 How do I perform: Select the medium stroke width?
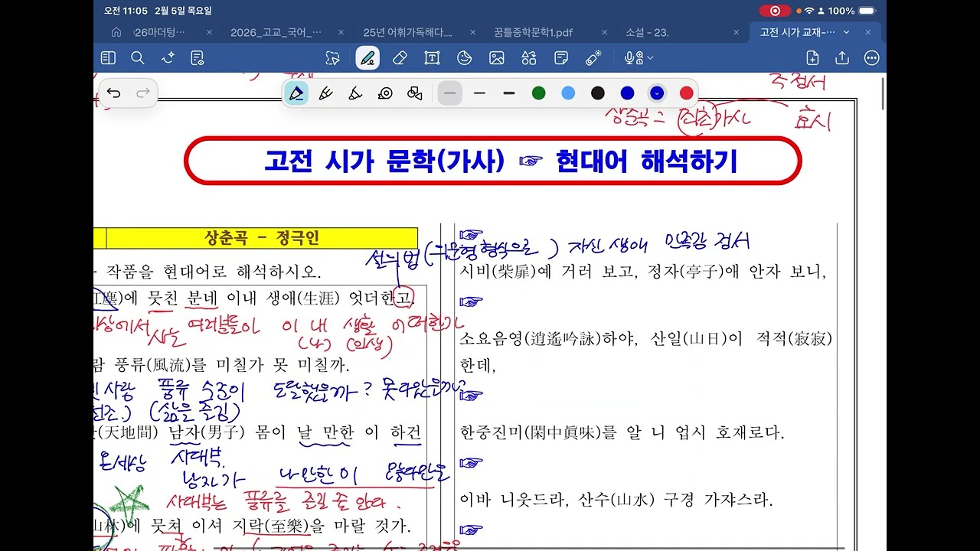point(479,93)
